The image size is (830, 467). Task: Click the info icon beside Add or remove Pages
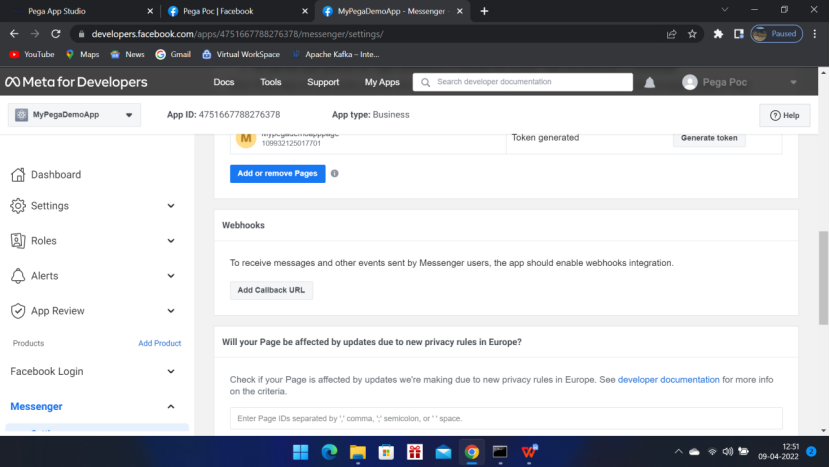pyautogui.click(x=335, y=173)
